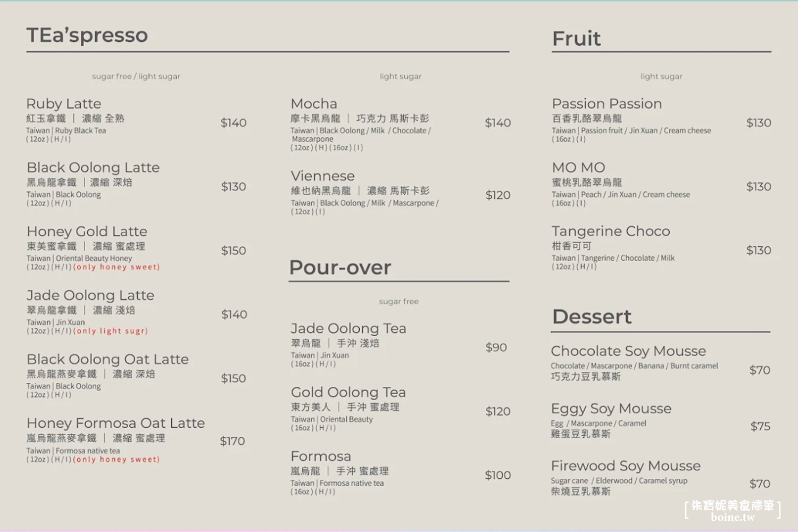The image size is (798, 532).
Task: Click the Passion Passion fruit drink title
Action: click(607, 104)
